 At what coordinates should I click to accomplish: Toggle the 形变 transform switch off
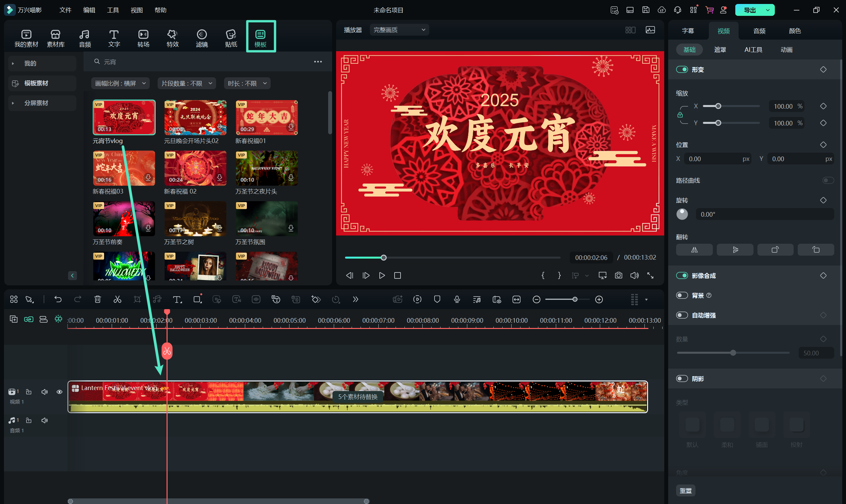click(x=681, y=70)
